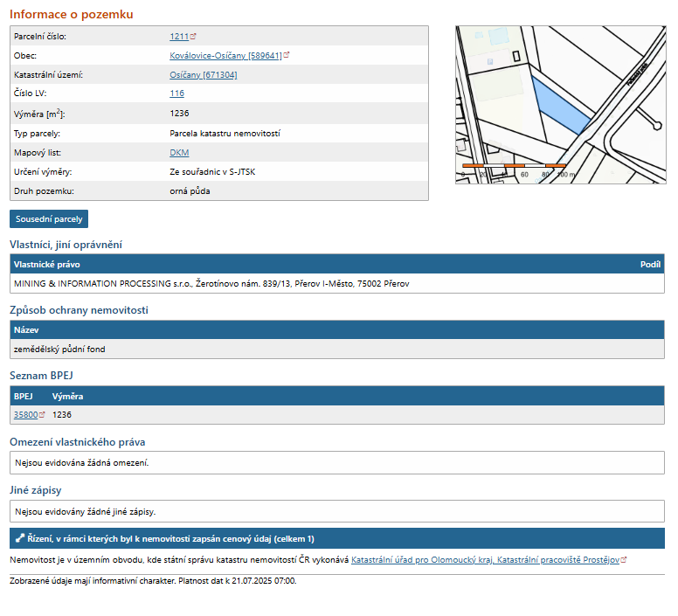The height and width of the screenshot is (616, 678).
Task: Click the Podíl column header
Action: (649, 264)
